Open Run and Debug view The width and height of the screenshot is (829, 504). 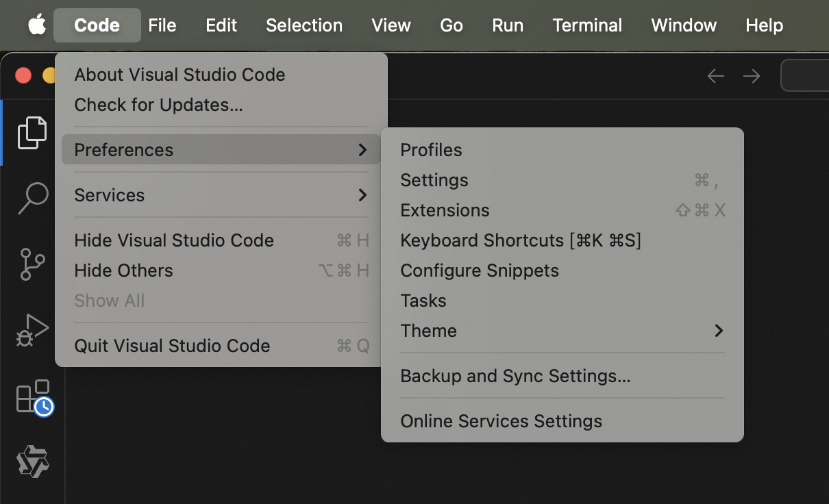tap(32, 330)
